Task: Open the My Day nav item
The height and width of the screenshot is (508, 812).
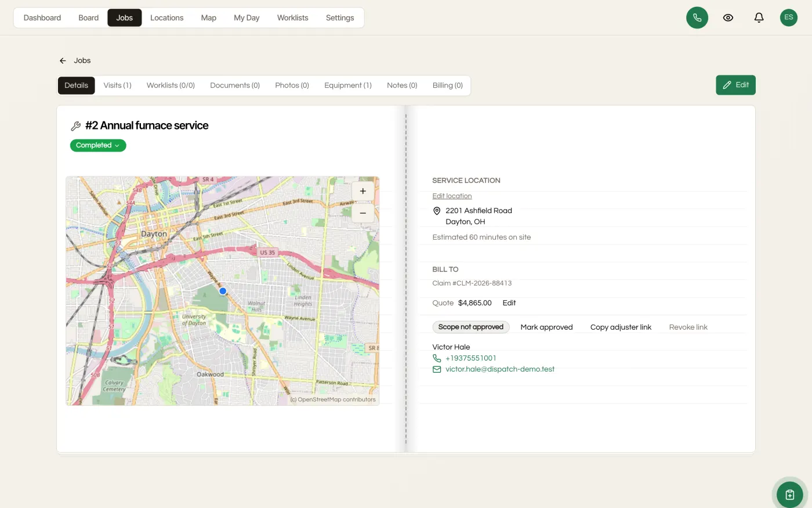Action: tap(246, 17)
